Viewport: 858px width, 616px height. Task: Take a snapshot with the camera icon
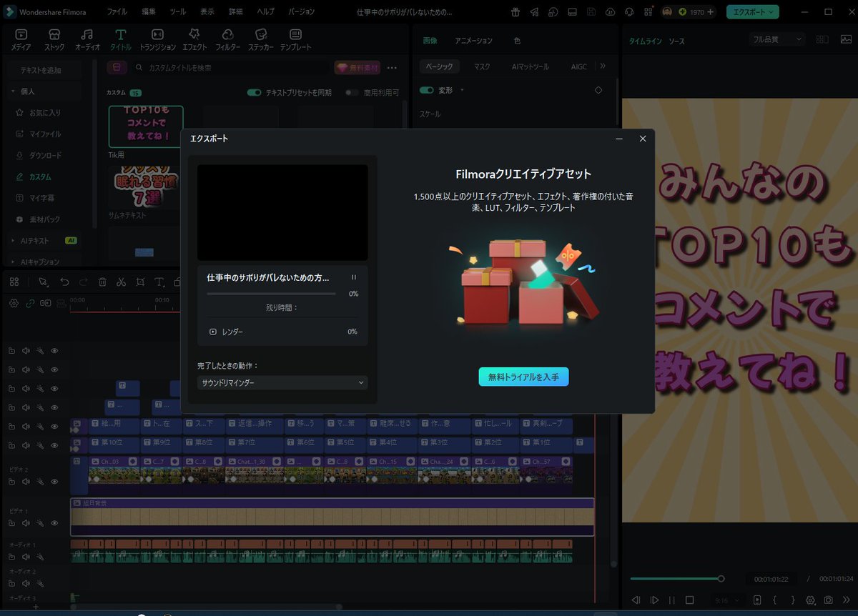point(829,600)
